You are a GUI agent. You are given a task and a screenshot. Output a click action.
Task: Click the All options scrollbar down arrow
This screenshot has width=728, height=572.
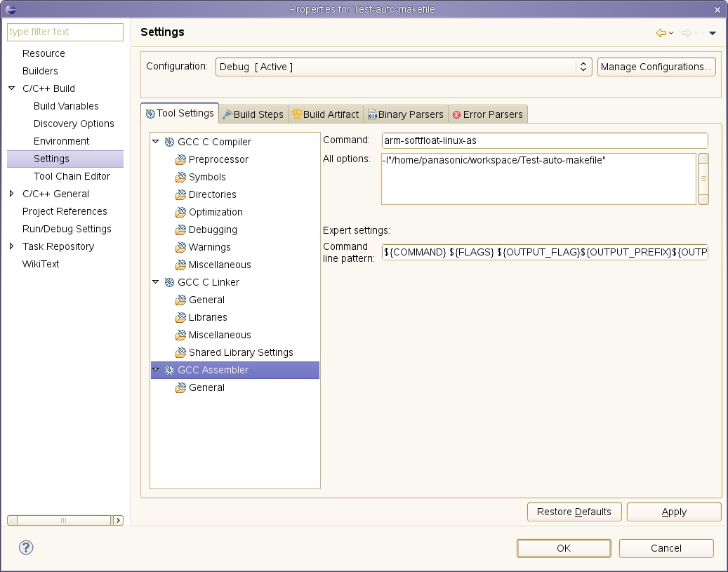click(x=703, y=199)
